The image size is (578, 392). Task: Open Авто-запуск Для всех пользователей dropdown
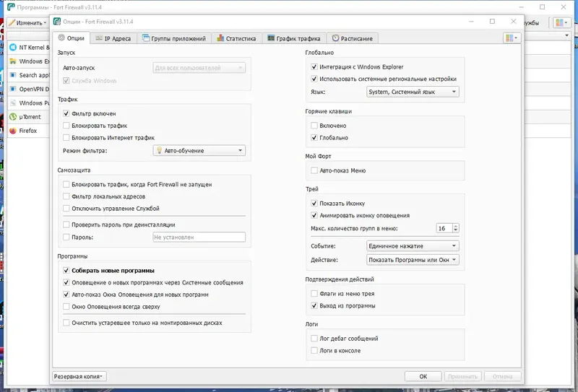pyautogui.click(x=199, y=68)
